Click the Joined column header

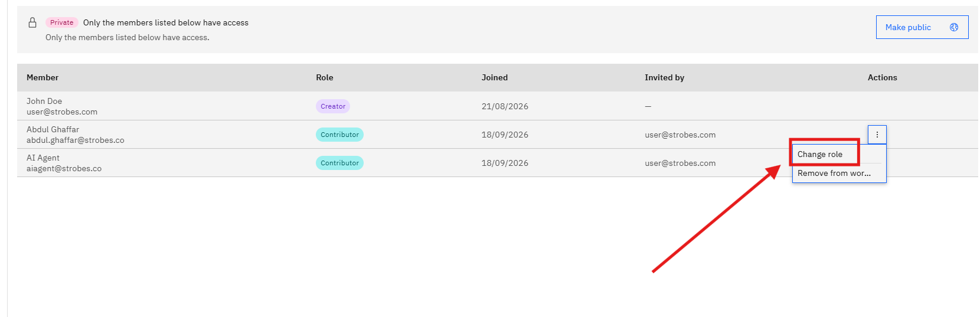tap(495, 77)
